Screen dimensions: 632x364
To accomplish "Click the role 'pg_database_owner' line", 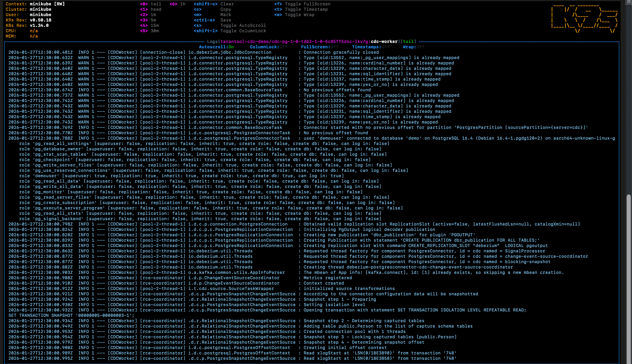I will point(200,149).
